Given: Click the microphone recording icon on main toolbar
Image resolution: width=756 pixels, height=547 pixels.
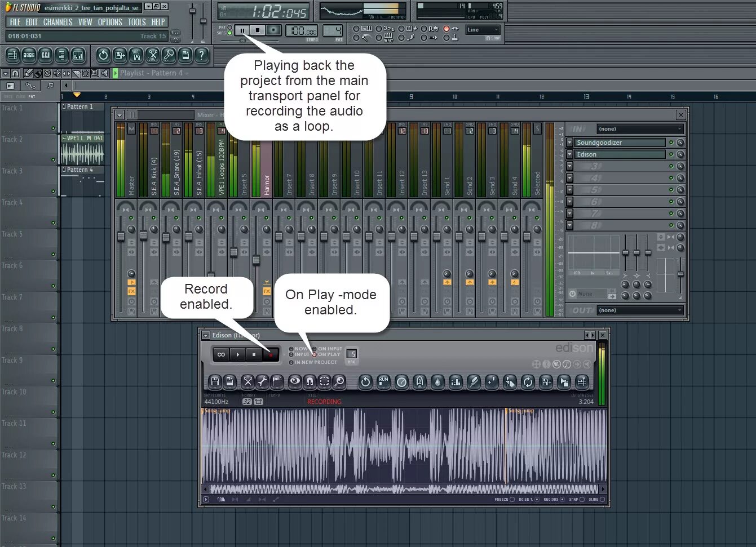Looking at the screenshot, I should pyautogui.click(x=169, y=55).
